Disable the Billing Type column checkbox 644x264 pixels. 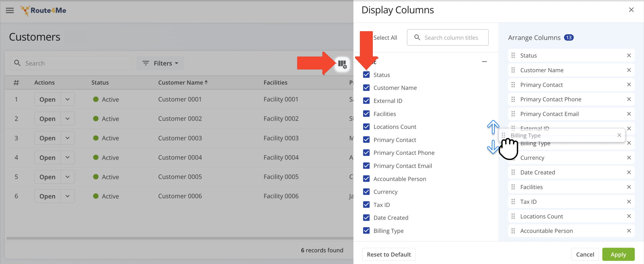(x=366, y=230)
